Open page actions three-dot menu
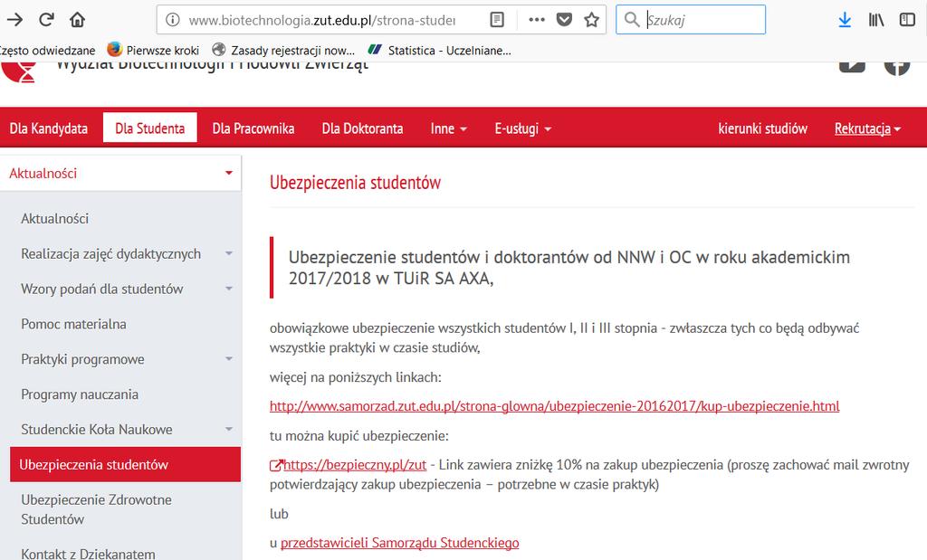 [537, 20]
